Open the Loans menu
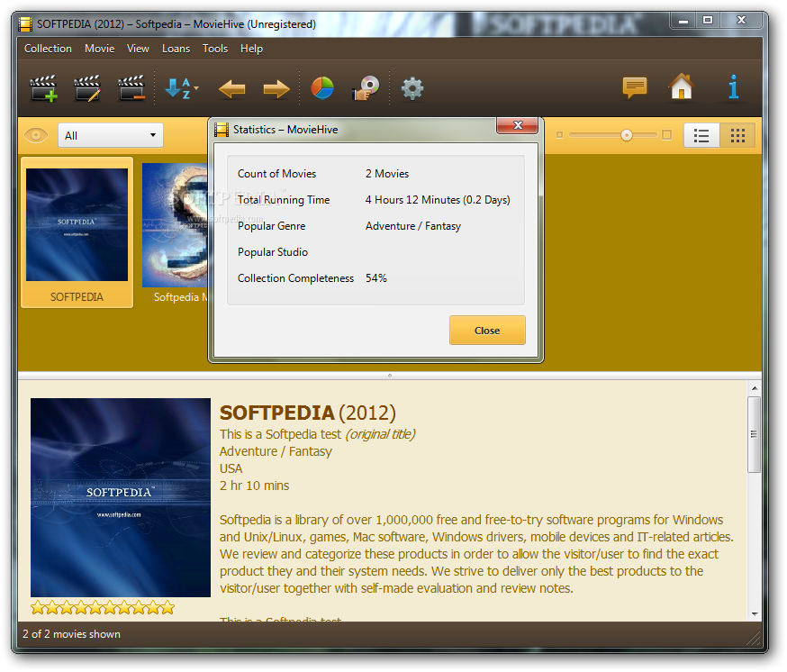787x672 pixels. tap(176, 49)
